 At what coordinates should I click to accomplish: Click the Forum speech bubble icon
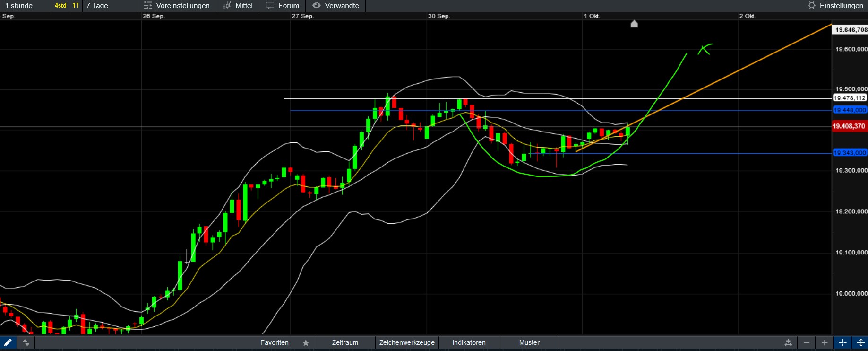(270, 6)
